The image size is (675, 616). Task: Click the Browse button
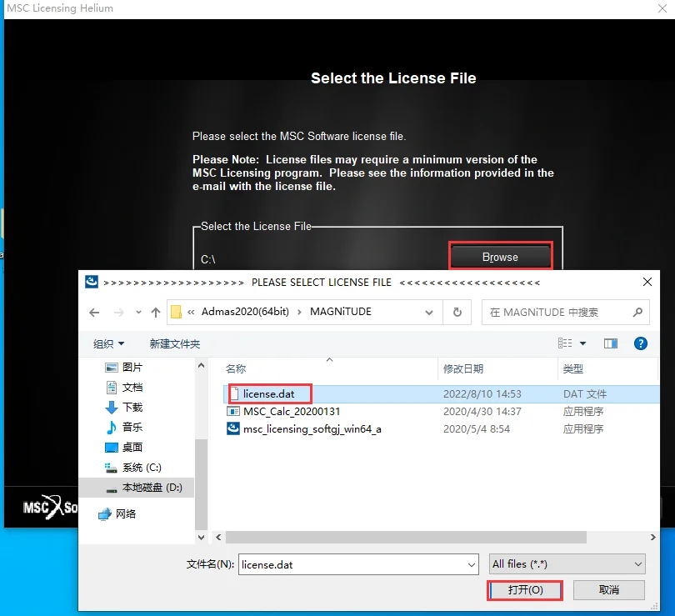pos(500,257)
